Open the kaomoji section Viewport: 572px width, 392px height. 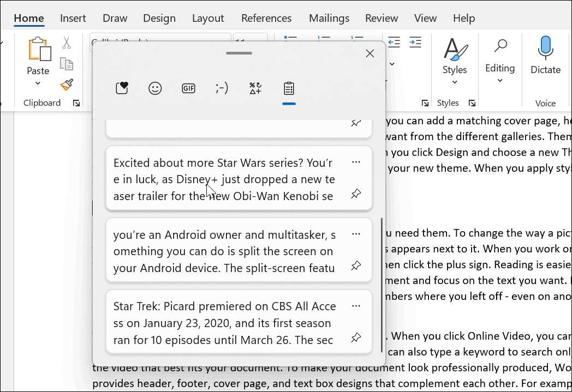pos(222,88)
